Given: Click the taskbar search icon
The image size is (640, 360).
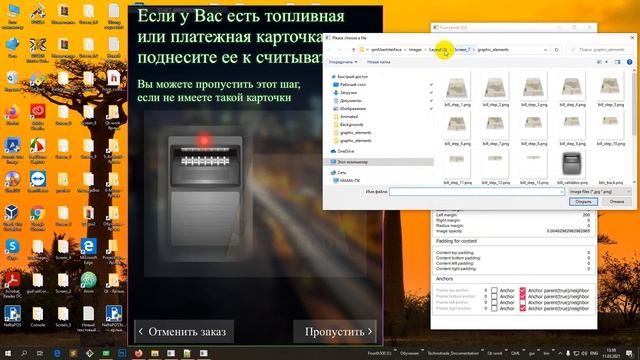Looking at the screenshot, I should [x=24, y=353].
